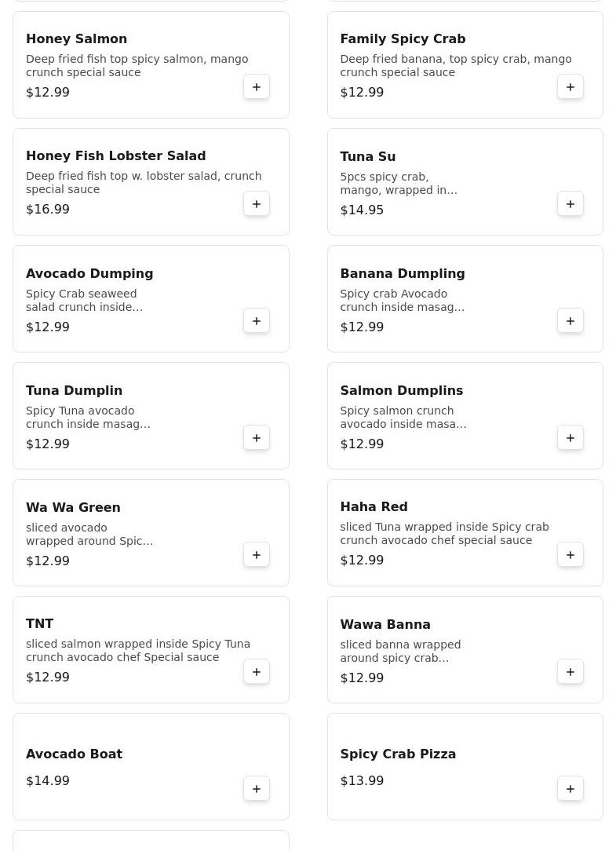Image resolution: width=616 pixels, height=851 pixels.
Task: Open the Honey Fish Lobster Salad title
Action: pos(115,155)
